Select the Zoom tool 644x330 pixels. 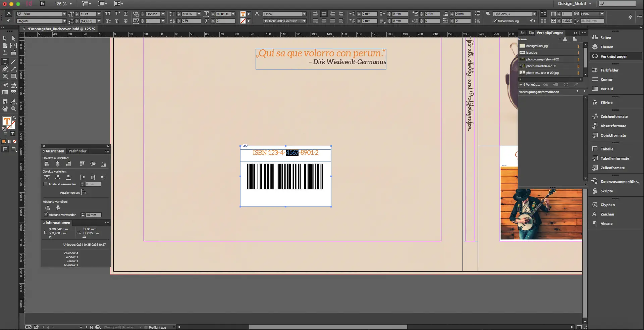point(13,108)
